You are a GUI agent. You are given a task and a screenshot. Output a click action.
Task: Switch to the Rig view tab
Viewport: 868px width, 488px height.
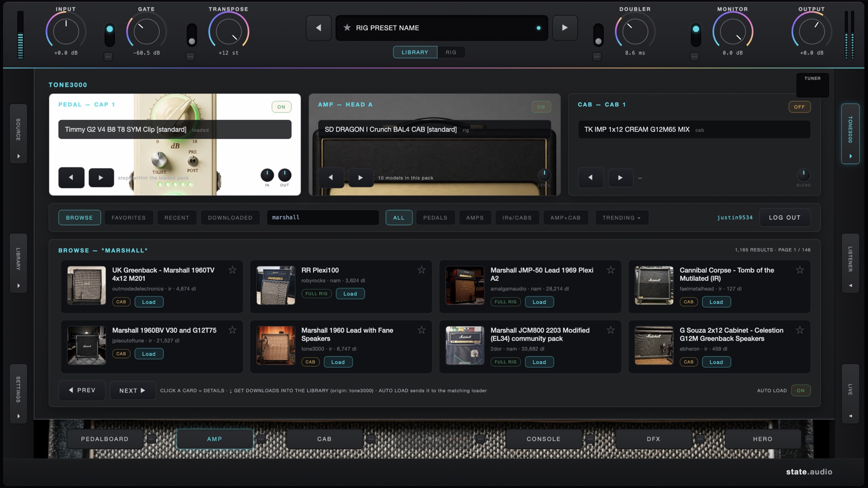tap(451, 52)
